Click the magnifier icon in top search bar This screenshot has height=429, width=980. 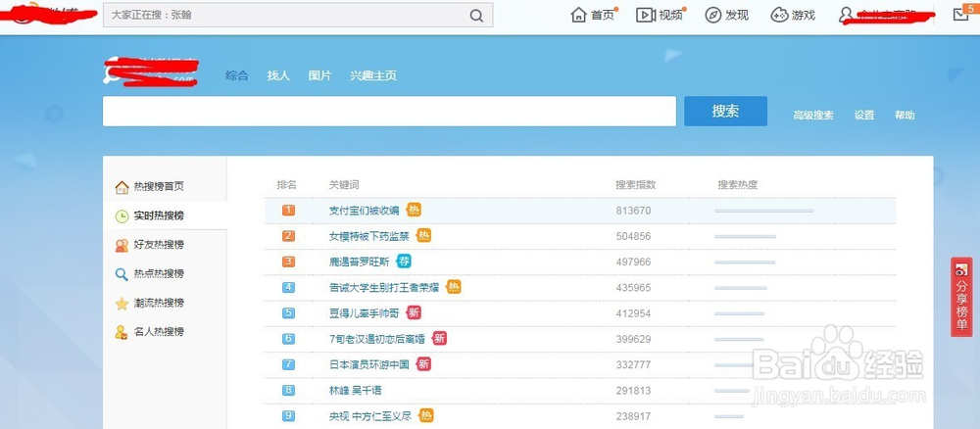pos(476,16)
